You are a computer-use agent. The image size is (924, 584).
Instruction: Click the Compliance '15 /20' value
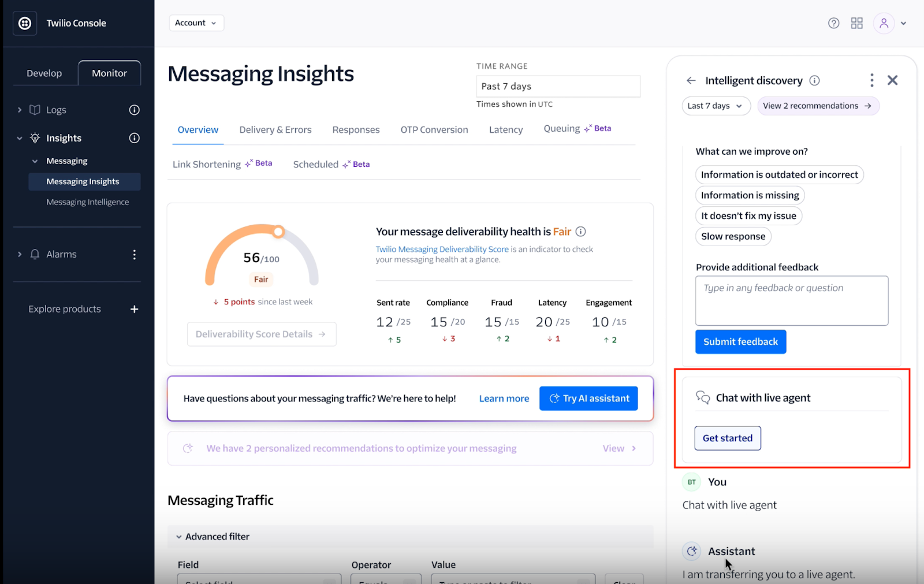tap(448, 322)
